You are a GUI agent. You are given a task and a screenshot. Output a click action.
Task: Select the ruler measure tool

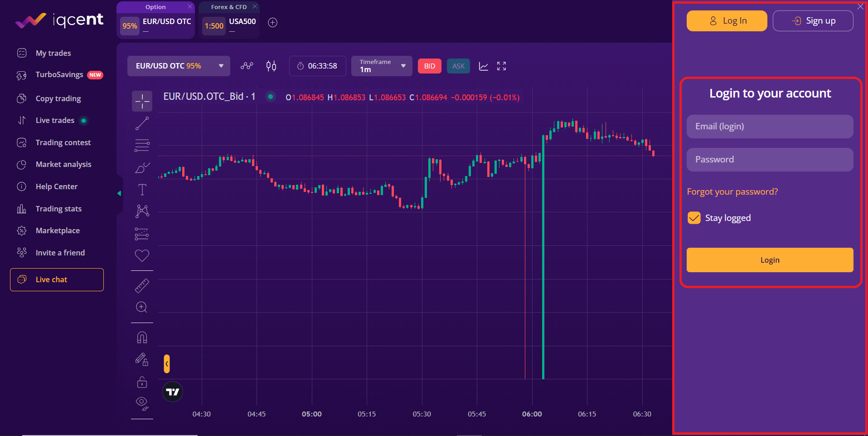pos(142,286)
